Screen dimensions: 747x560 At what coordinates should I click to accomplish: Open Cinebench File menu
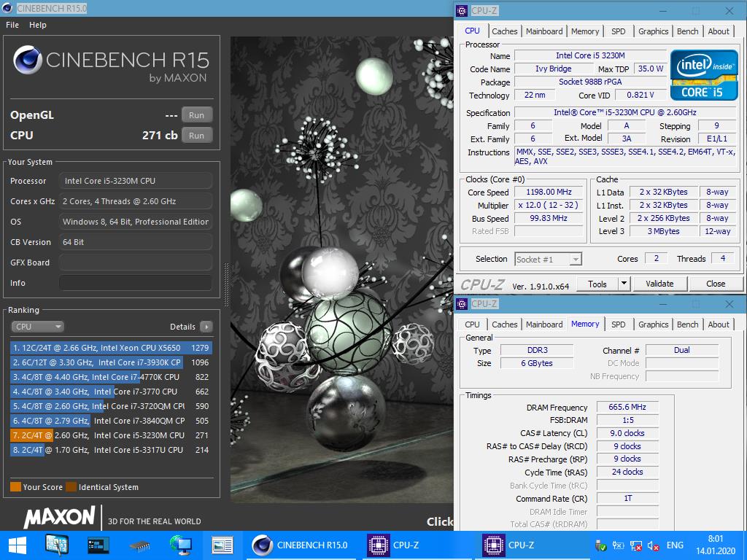point(12,25)
